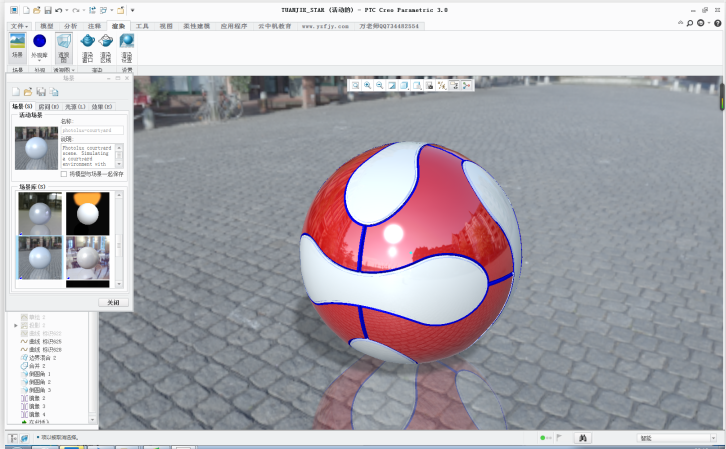
Task: Click Copy scene icon in scene dialog
Action: pos(54,92)
